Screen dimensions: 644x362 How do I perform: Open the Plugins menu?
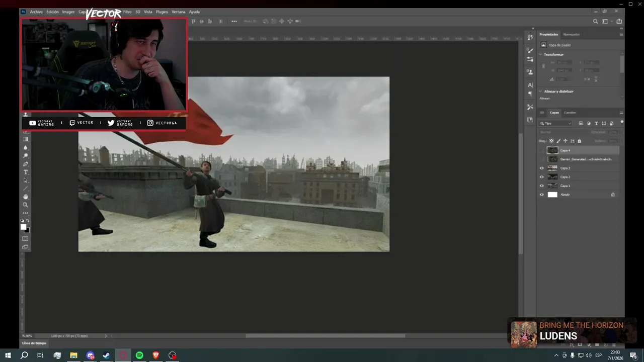tap(162, 12)
